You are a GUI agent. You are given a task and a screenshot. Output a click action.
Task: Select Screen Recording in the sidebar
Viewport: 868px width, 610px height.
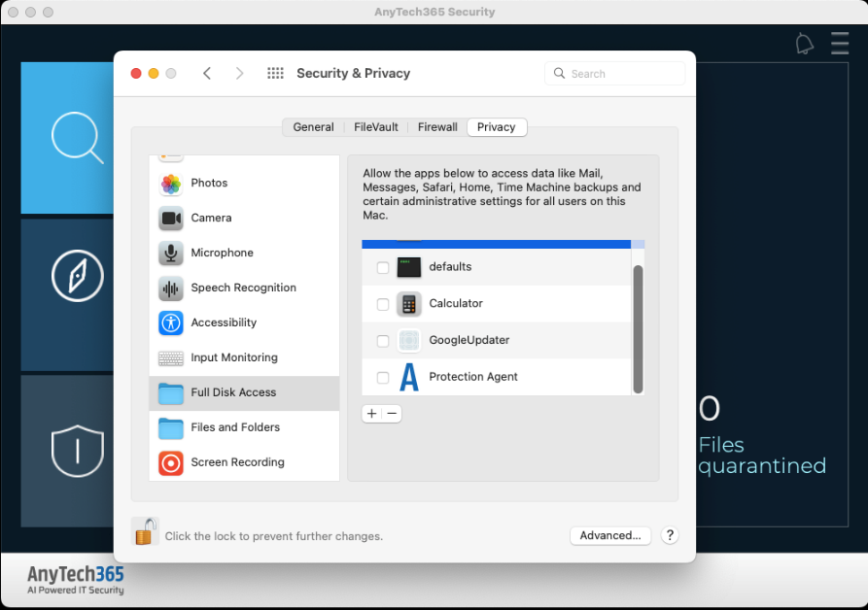[244, 462]
